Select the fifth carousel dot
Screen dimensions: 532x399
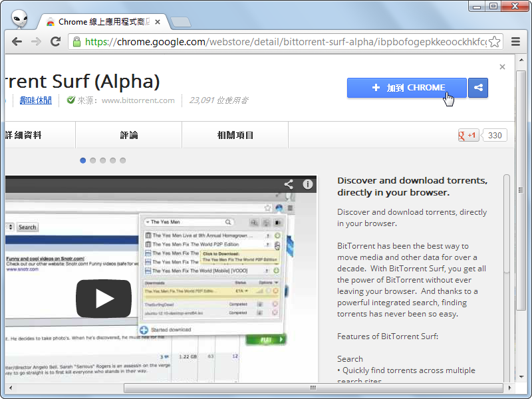[x=123, y=160]
